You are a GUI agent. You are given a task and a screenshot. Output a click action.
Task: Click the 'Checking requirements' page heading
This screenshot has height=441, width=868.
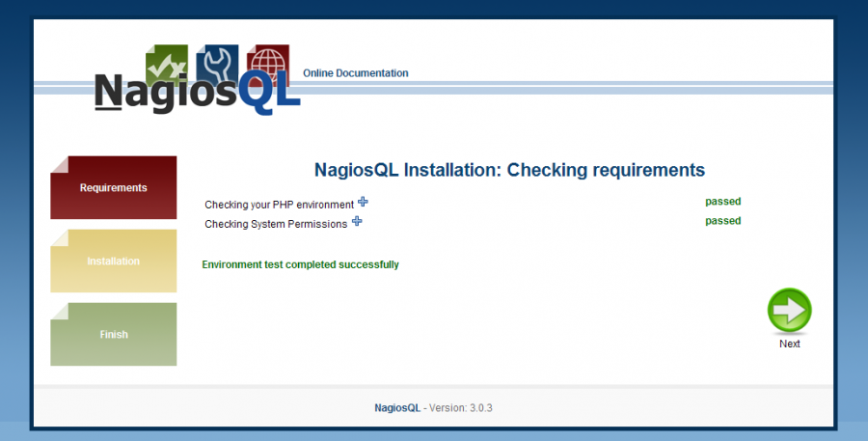tap(509, 170)
